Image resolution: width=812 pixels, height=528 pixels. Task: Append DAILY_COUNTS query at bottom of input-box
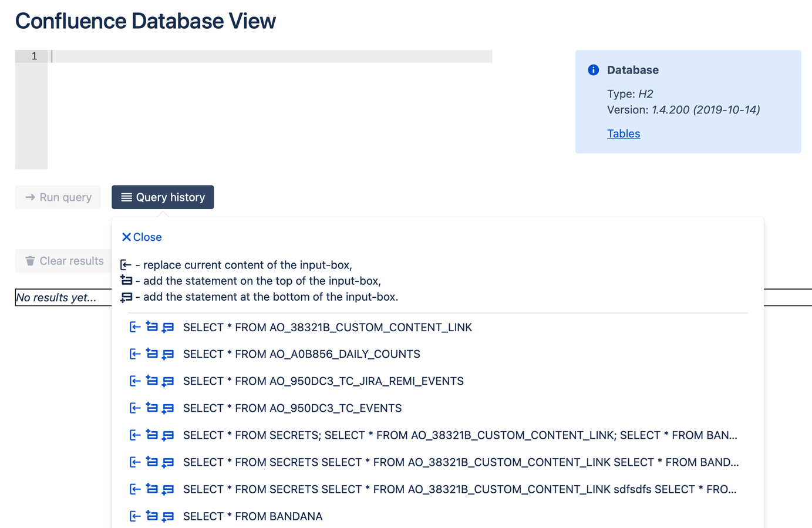pos(168,354)
